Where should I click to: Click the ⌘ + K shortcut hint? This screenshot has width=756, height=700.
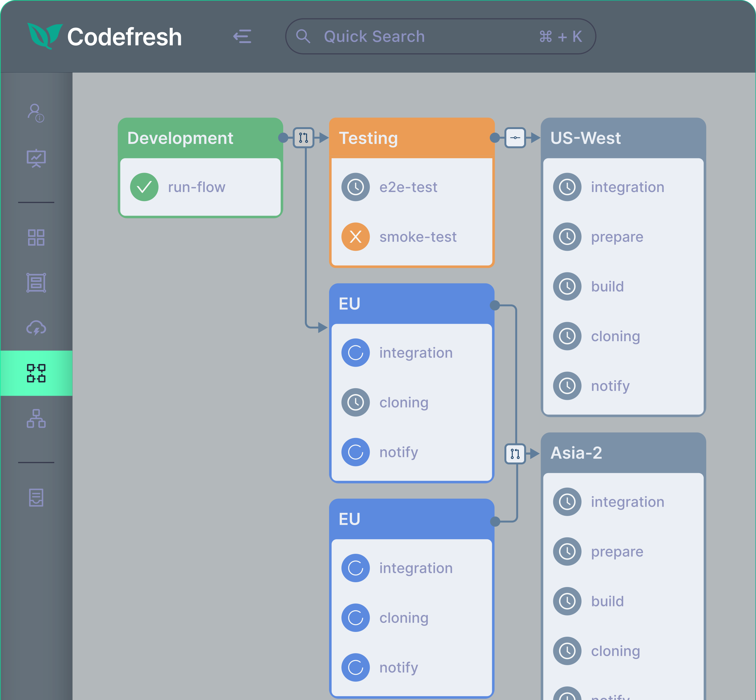click(x=561, y=37)
